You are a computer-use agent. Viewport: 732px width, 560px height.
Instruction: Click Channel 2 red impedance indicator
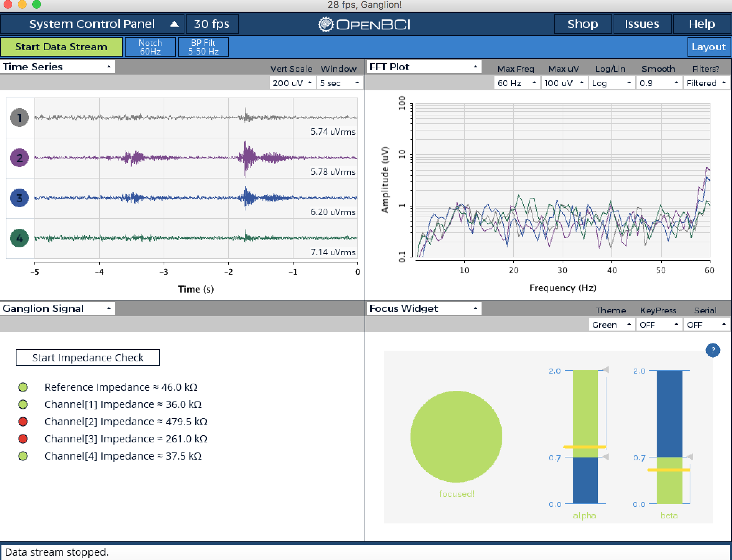(x=23, y=422)
